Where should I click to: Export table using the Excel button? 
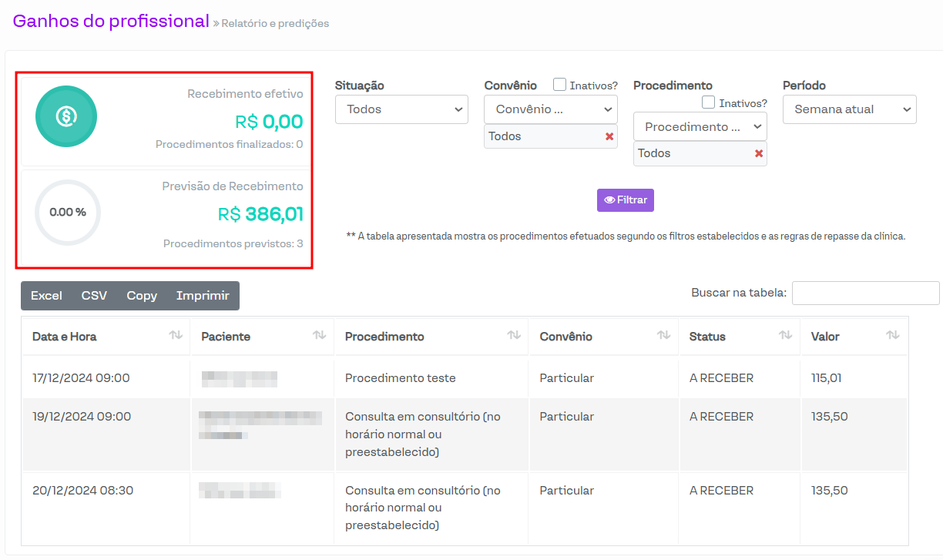point(46,296)
